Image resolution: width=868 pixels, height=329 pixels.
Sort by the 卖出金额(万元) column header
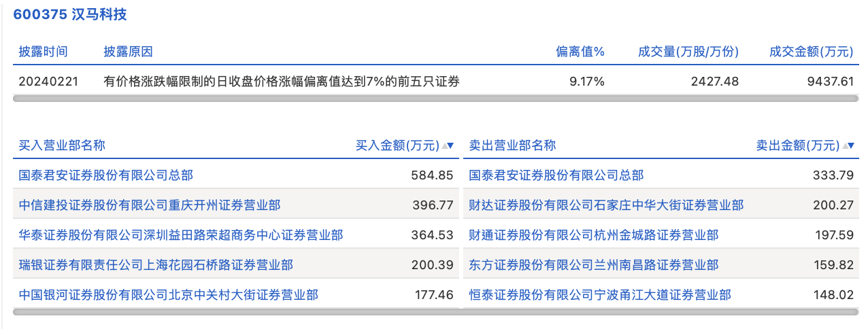click(798, 145)
